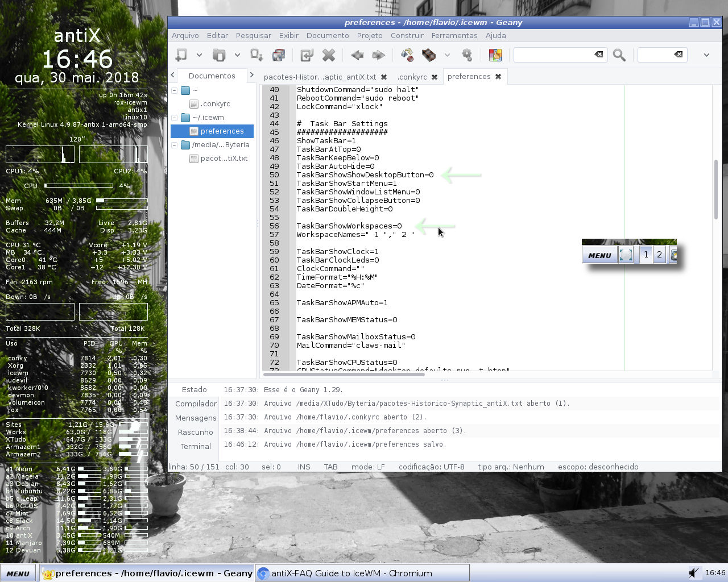Collapse the ~ folder in Documentos tree

click(175, 90)
